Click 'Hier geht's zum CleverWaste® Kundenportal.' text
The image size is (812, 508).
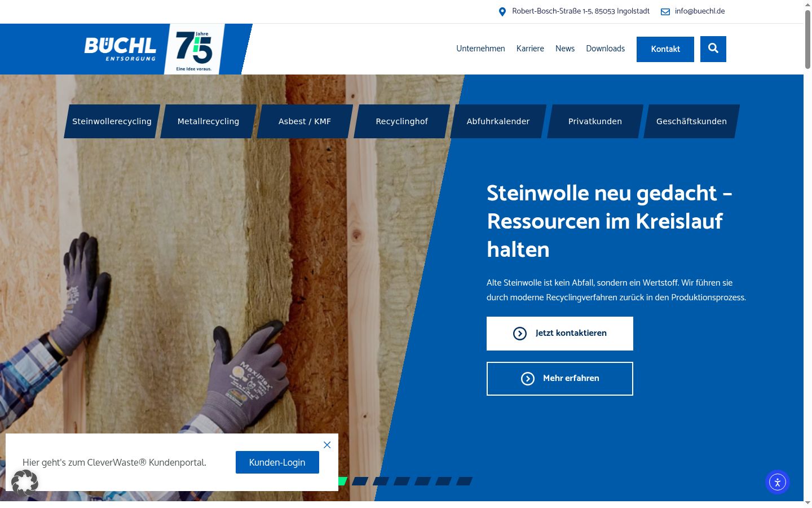coord(114,462)
